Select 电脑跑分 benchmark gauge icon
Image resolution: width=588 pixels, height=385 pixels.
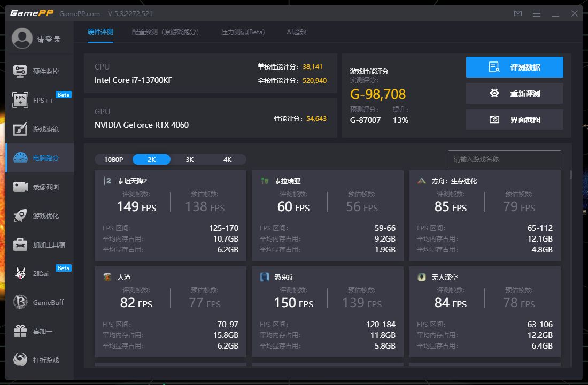(20, 158)
